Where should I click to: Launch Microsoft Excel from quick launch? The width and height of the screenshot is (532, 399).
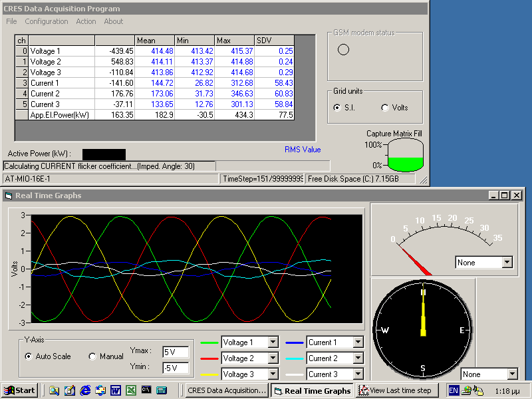tap(130, 390)
